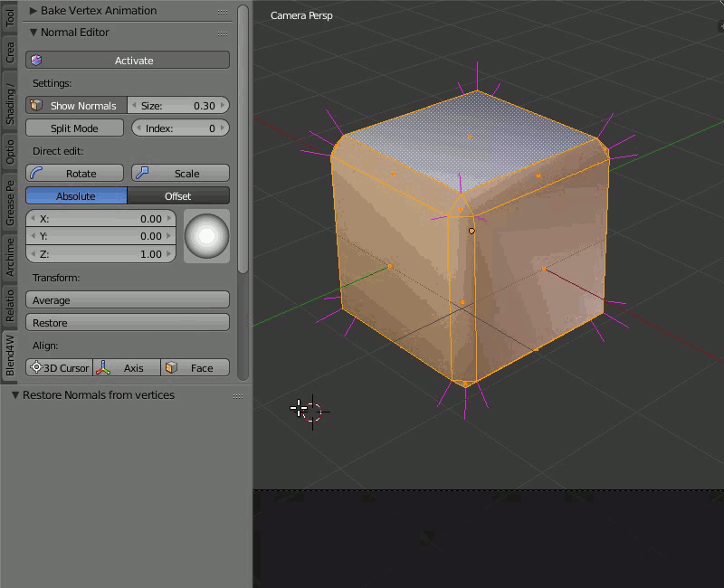Image resolution: width=724 pixels, height=588 pixels.
Task: Click the X value field
Action: point(100,218)
